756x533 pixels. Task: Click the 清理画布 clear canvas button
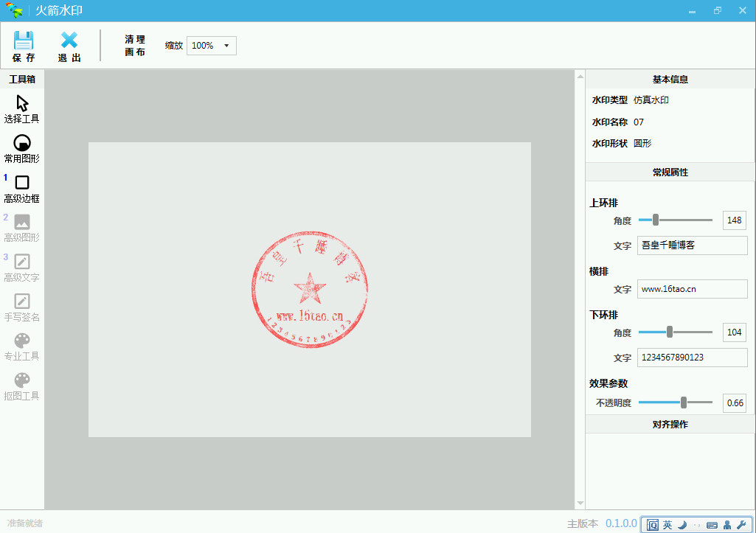point(135,46)
